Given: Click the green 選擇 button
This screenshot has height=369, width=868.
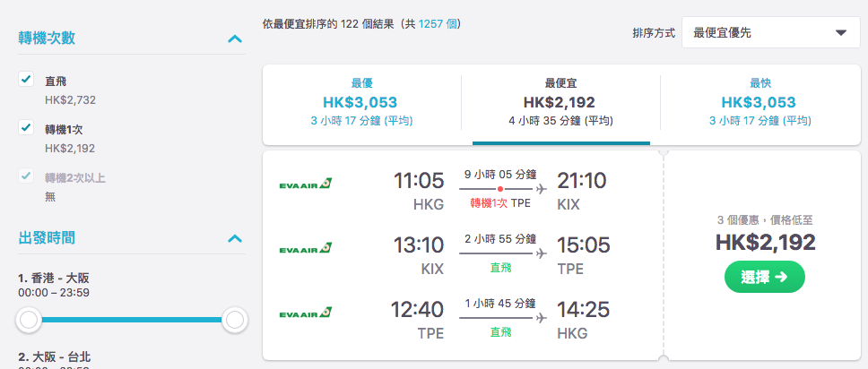Looking at the screenshot, I should pos(765,277).
